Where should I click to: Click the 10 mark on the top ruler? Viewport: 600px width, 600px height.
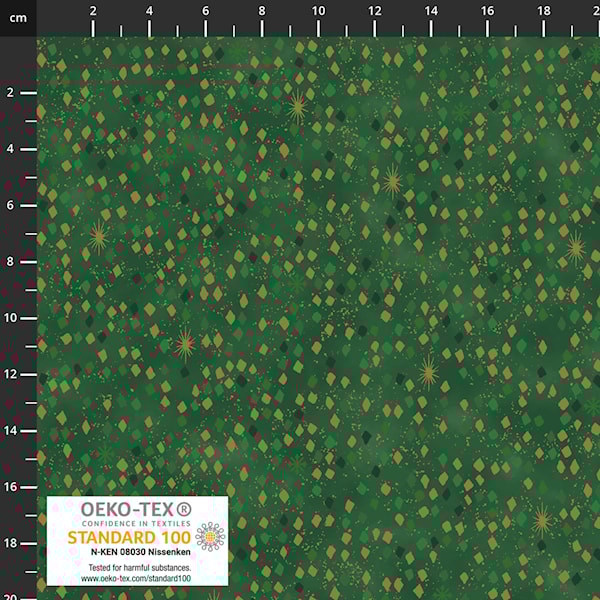(x=318, y=11)
